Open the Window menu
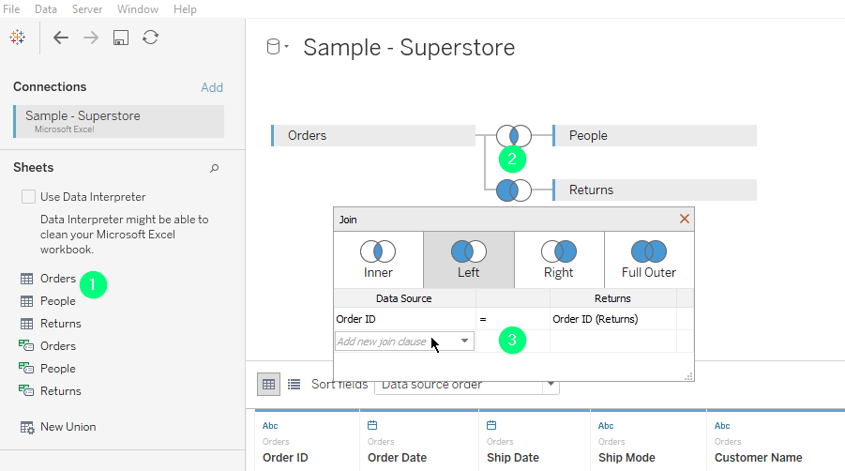The image size is (845, 471). [x=138, y=9]
